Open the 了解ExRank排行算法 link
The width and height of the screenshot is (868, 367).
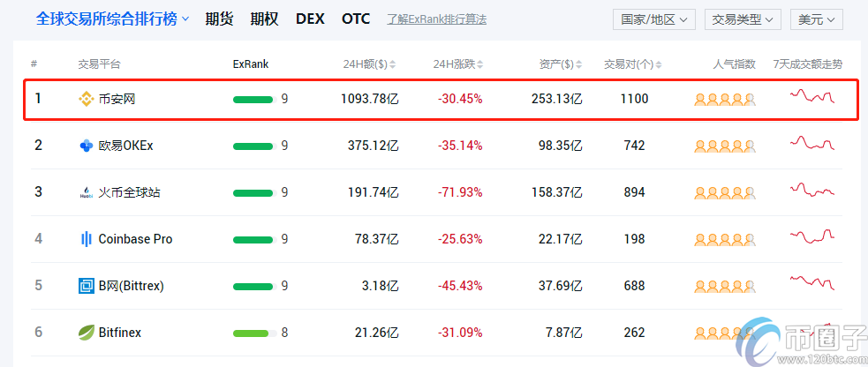coord(436,19)
